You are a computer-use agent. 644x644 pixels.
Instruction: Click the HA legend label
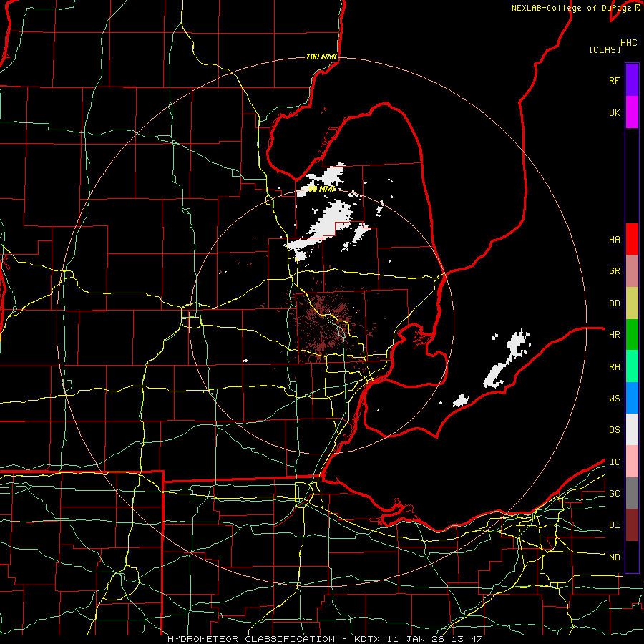614,239
